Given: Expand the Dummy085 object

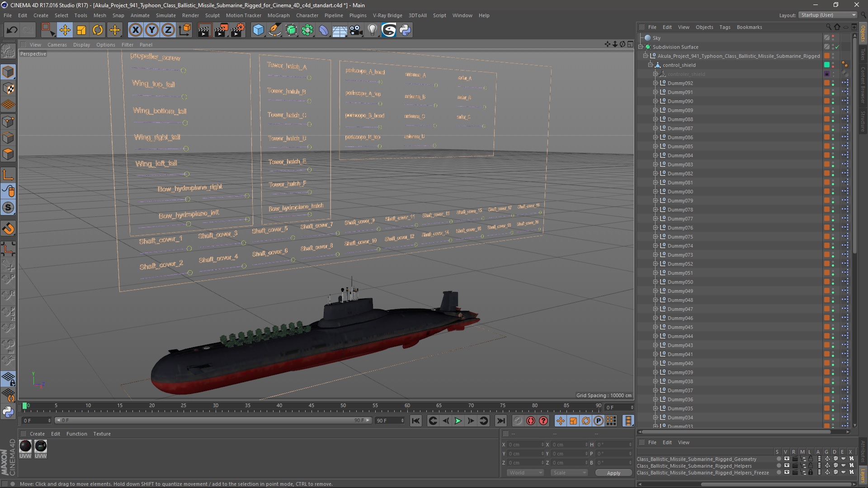Looking at the screenshot, I should click(x=655, y=146).
